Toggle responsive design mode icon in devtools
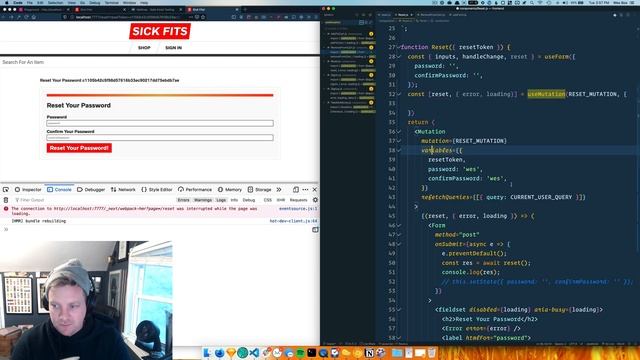This screenshot has height=360, width=640. coord(296,190)
